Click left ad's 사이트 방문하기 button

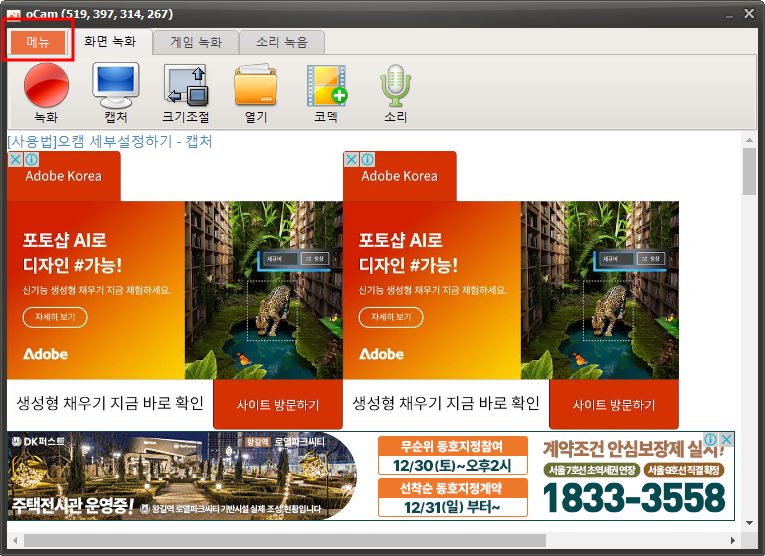(x=278, y=405)
